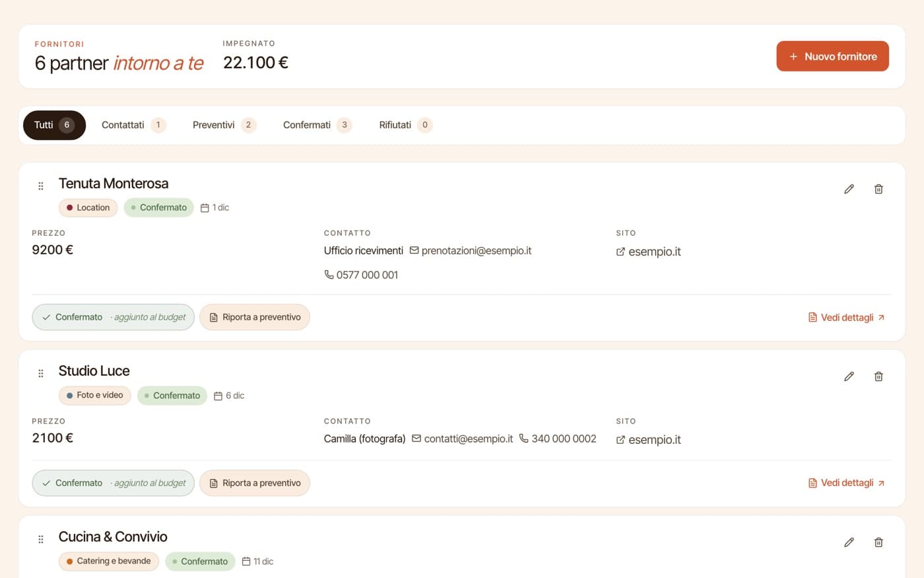Click the Location category tag
This screenshot has height=578, width=924.
coord(88,207)
